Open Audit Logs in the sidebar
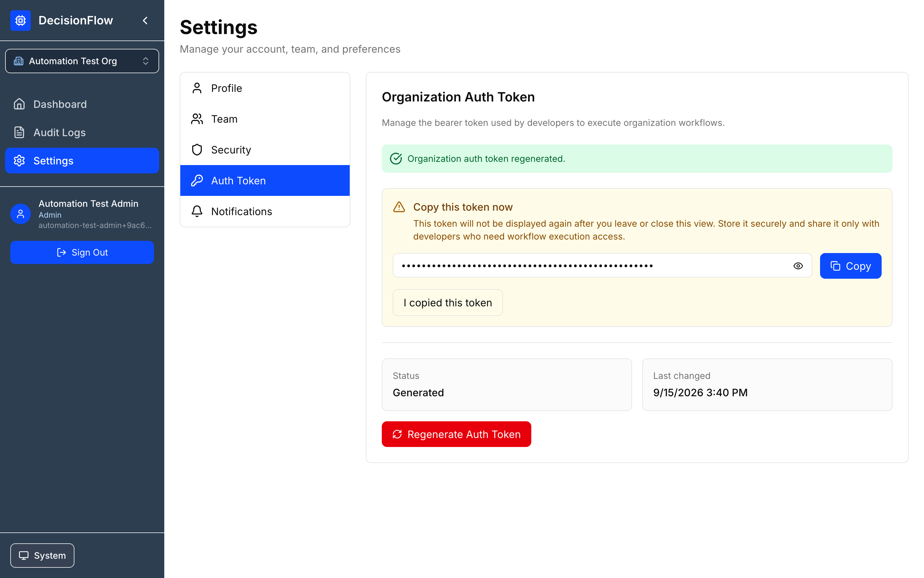Image resolution: width=924 pixels, height=578 pixels. pos(82,132)
